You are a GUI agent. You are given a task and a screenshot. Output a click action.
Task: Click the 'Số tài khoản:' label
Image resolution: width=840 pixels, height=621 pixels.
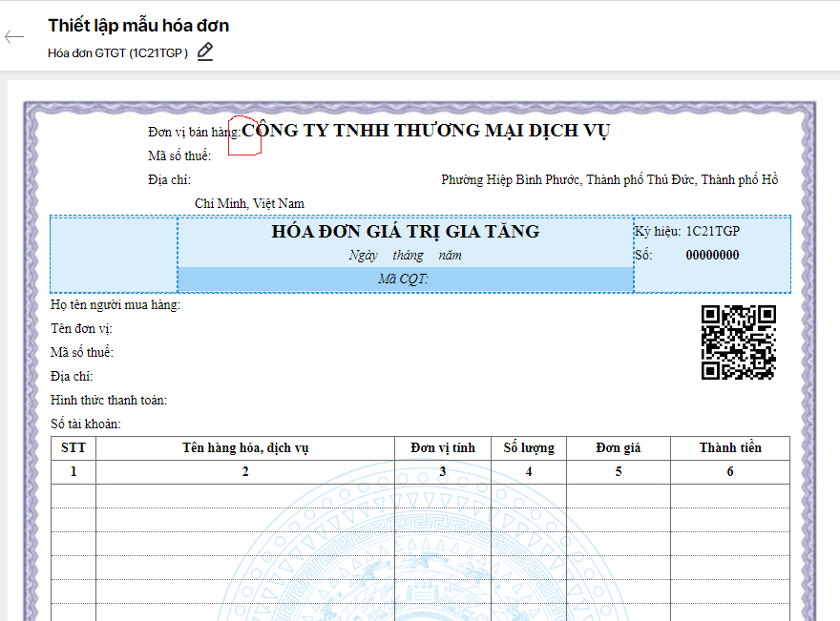(x=86, y=424)
